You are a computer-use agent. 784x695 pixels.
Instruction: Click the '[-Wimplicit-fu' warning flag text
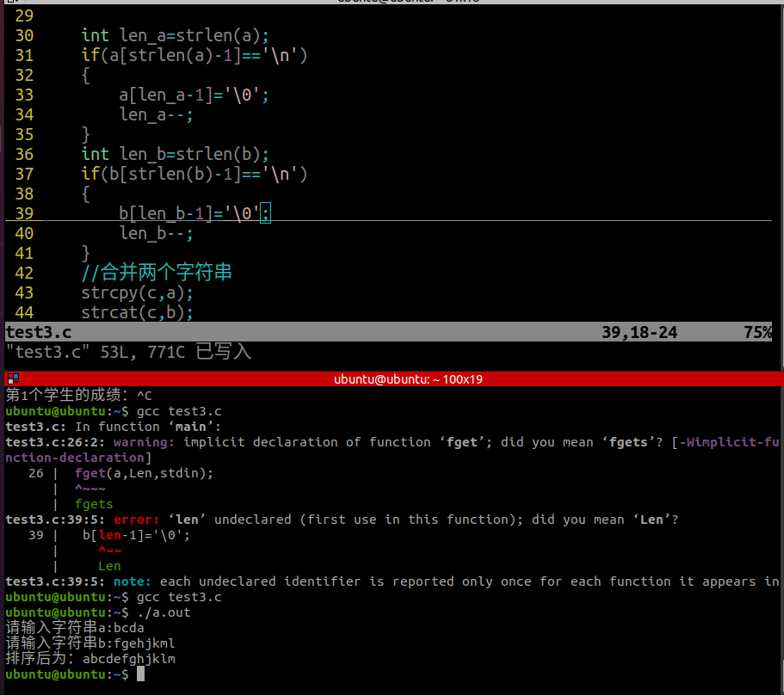click(x=725, y=442)
